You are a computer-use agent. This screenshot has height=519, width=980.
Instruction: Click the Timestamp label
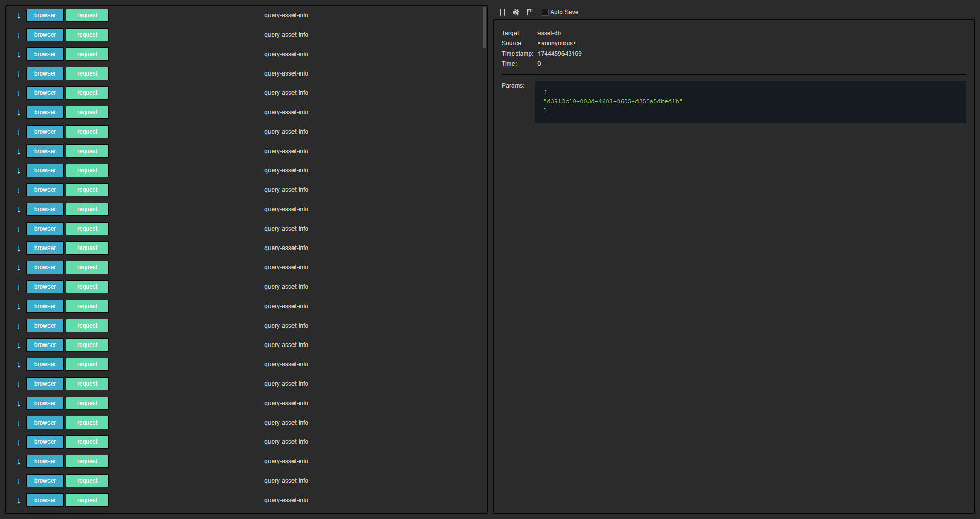[517, 54]
